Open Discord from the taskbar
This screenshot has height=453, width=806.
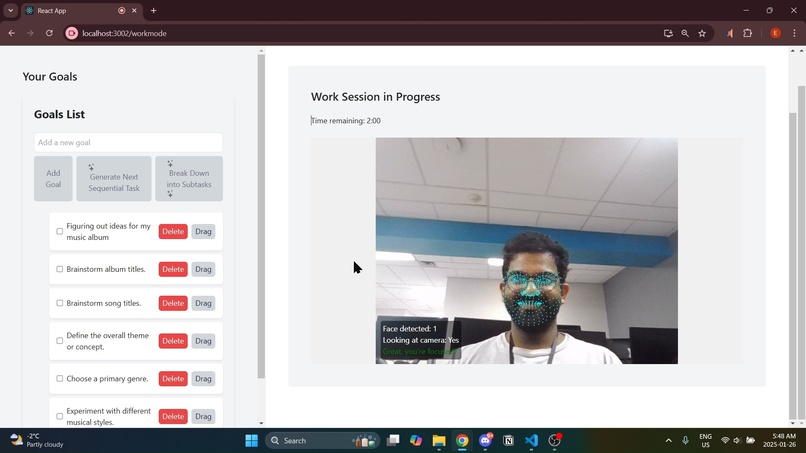coord(485,440)
